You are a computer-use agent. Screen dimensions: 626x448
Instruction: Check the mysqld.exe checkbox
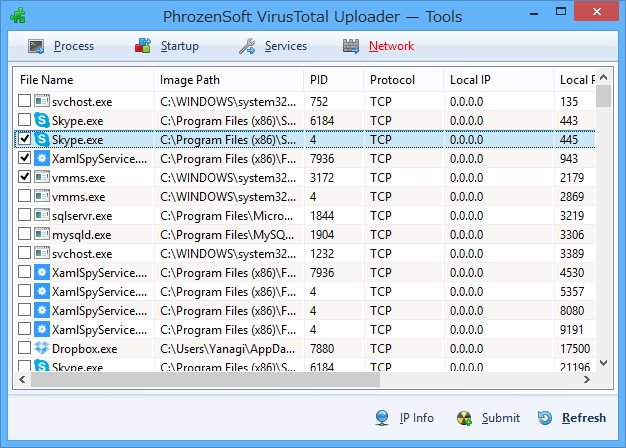tap(24, 234)
